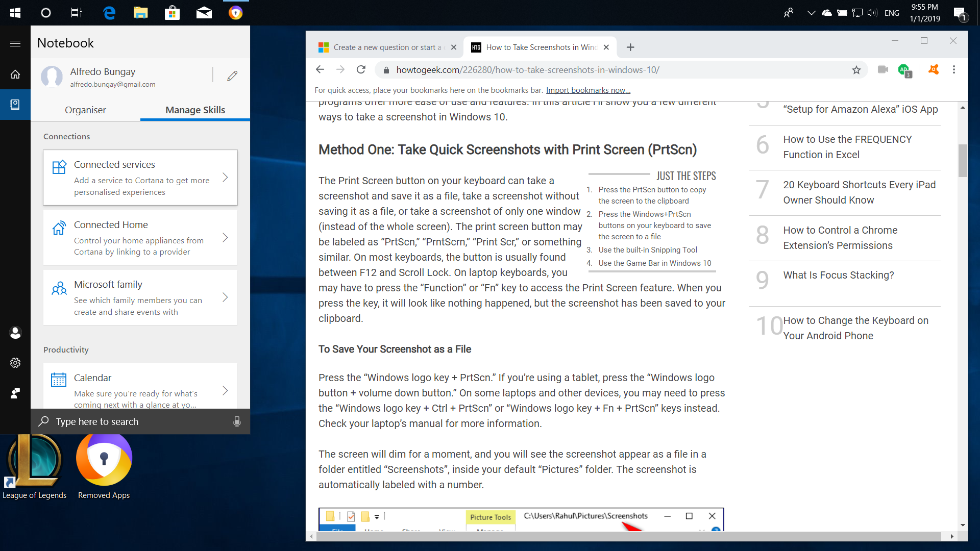Switch to the Organiser tab
The width and height of the screenshot is (980, 551).
coord(85,110)
